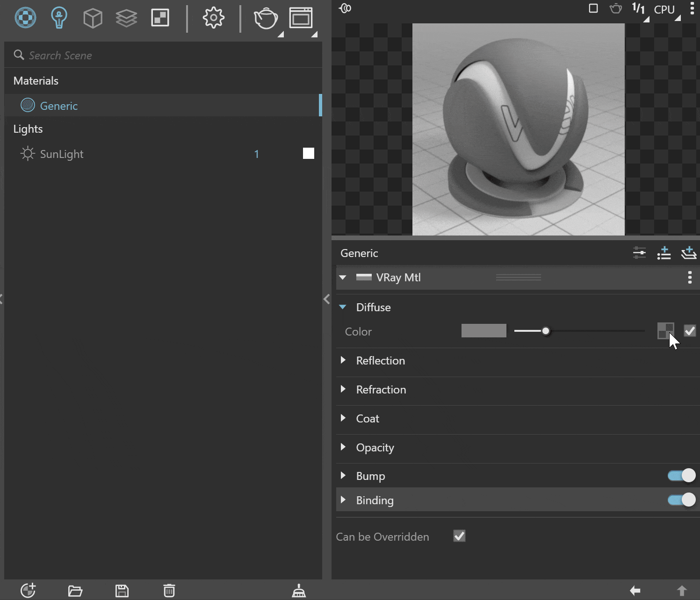Open the Textures checker icon

coord(160,18)
